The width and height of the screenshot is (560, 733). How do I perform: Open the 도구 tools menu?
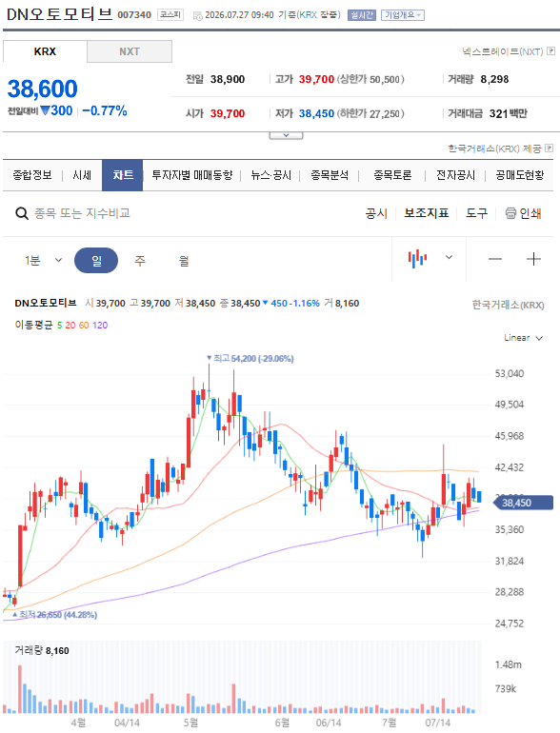click(477, 213)
